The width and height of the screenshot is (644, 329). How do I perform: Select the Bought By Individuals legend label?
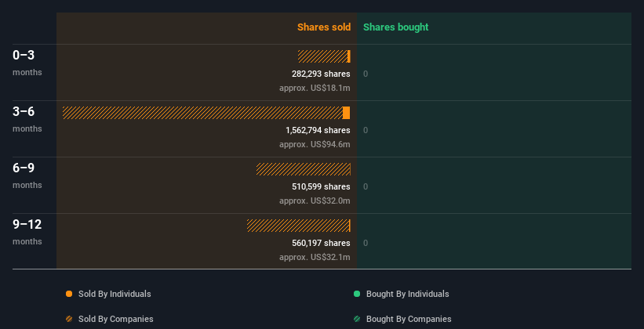click(407, 294)
